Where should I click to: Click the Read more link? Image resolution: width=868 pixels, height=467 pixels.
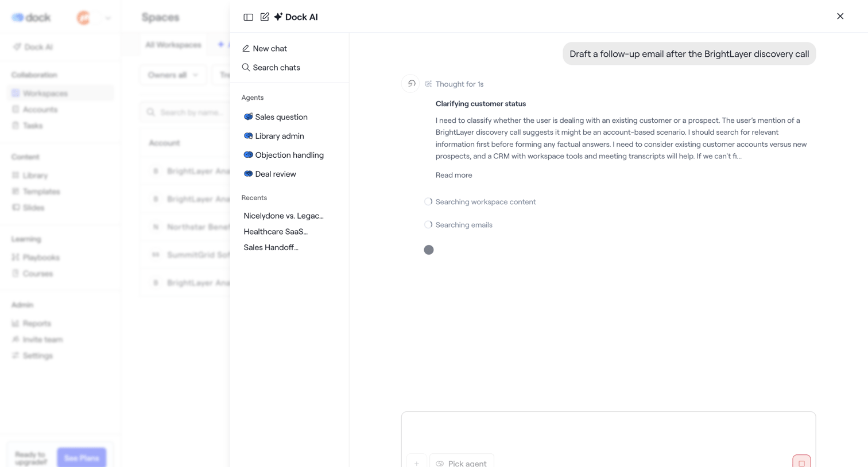click(x=454, y=175)
